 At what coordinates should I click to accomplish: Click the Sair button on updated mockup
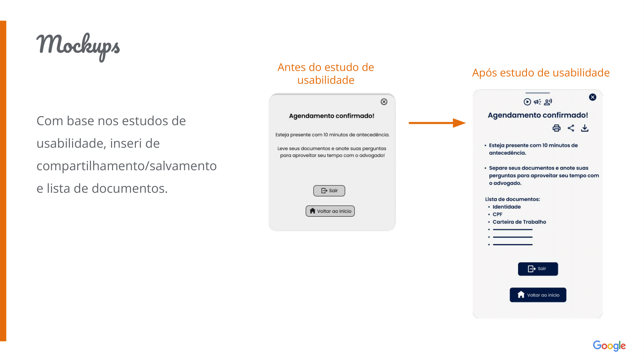point(537,269)
